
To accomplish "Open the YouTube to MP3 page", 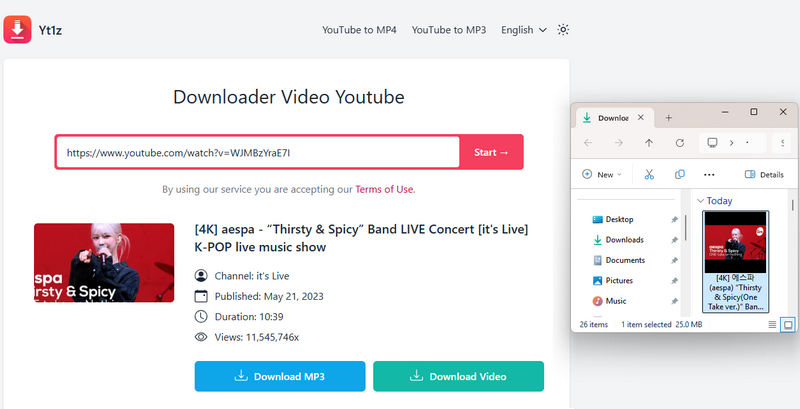I will [x=448, y=30].
